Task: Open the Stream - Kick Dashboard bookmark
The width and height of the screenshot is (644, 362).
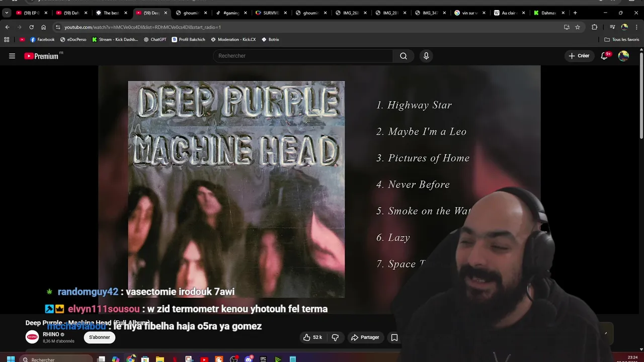Action: [115, 39]
